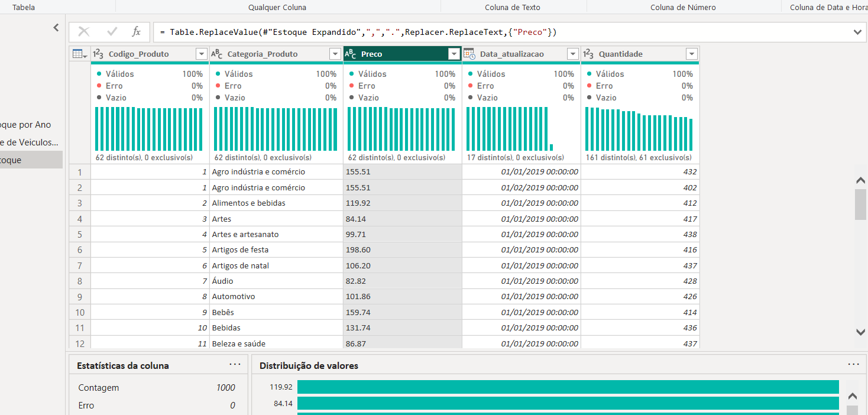
Task: Click Codigo_Produto number data type icon
Action: 99,54
